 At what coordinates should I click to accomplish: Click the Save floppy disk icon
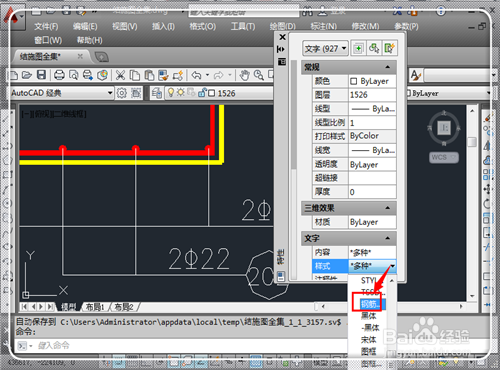coord(41,75)
